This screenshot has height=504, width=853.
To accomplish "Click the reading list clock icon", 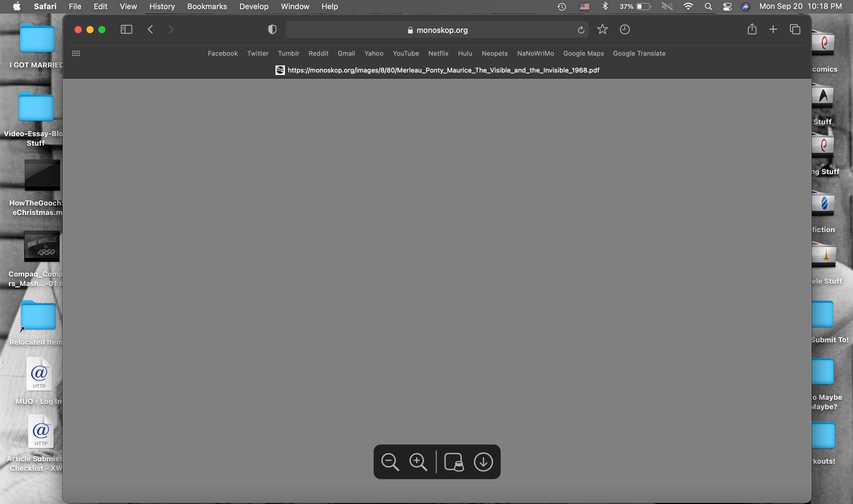I will coord(624,29).
